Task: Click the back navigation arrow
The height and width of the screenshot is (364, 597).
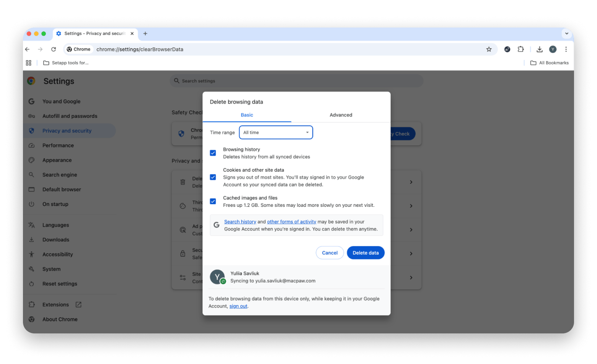Action: tap(28, 49)
